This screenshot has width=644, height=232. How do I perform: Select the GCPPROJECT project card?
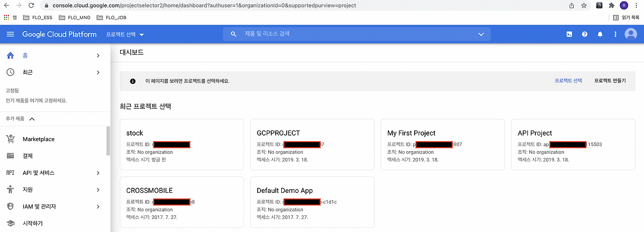312,145
